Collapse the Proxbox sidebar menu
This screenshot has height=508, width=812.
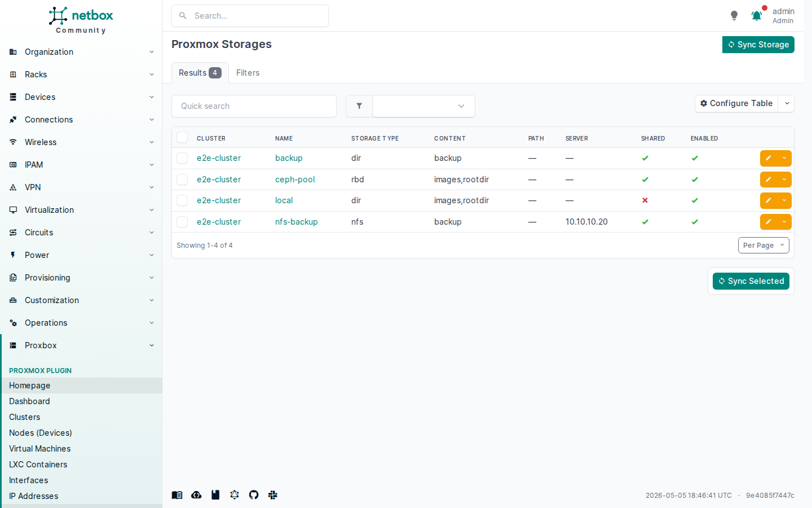[x=81, y=345]
